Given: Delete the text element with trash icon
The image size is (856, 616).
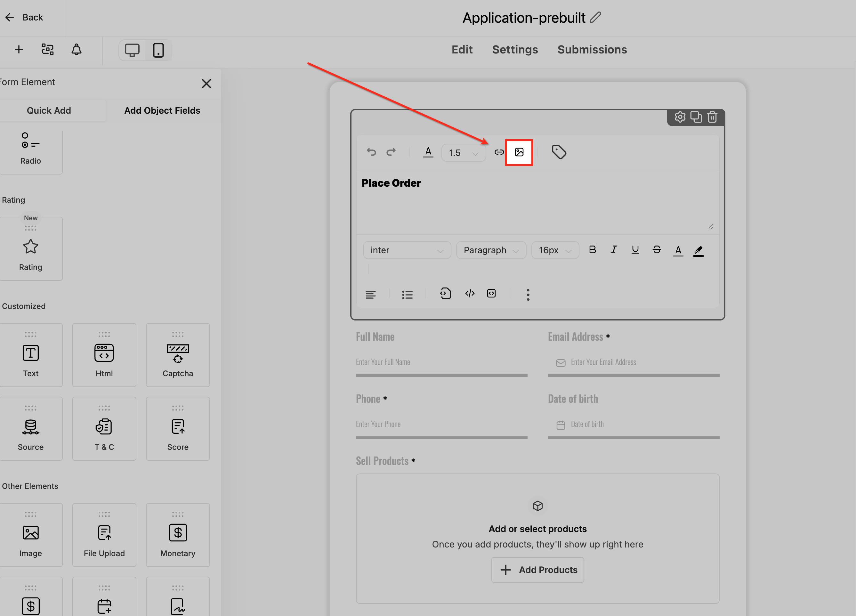Looking at the screenshot, I should [712, 117].
